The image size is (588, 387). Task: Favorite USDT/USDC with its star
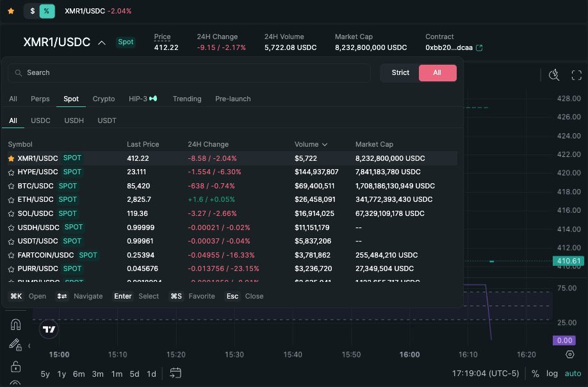pos(12,242)
